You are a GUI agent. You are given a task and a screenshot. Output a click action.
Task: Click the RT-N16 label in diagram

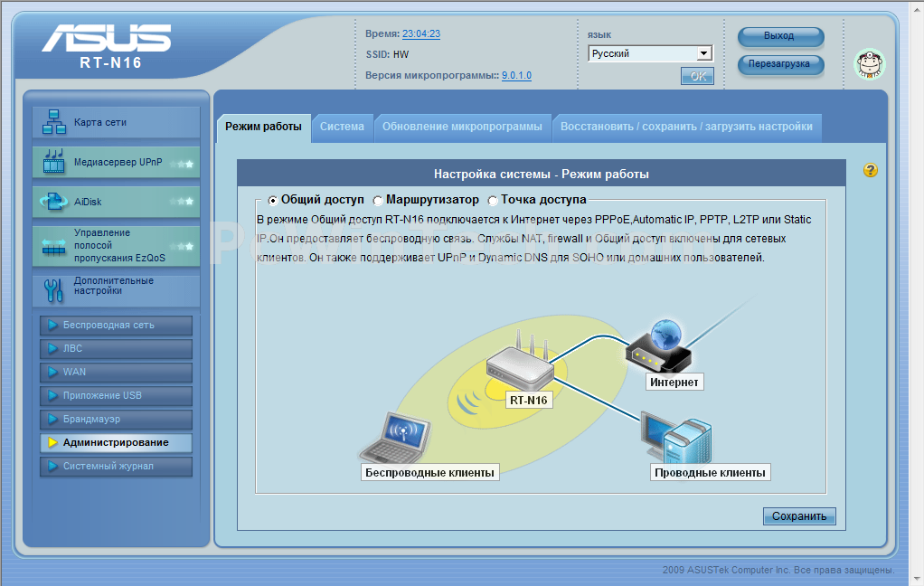click(529, 401)
